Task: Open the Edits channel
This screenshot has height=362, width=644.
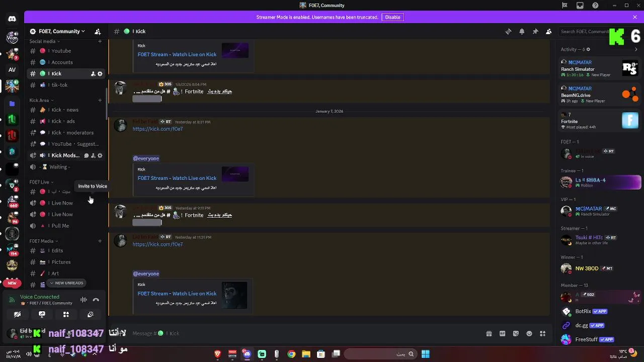Action: pyautogui.click(x=65, y=250)
